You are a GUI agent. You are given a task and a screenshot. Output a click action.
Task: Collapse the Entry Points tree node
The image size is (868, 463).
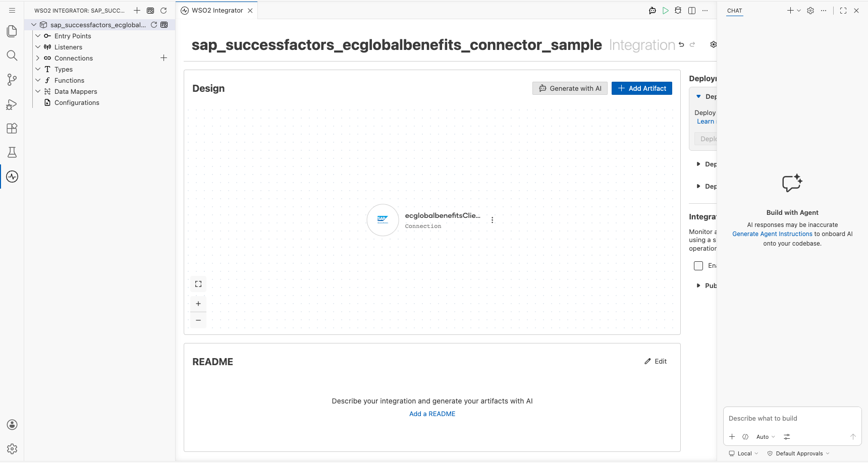pos(38,36)
